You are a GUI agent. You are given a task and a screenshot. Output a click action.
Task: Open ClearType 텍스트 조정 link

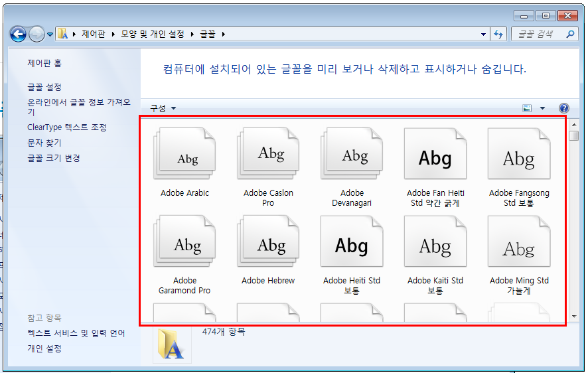pos(67,127)
